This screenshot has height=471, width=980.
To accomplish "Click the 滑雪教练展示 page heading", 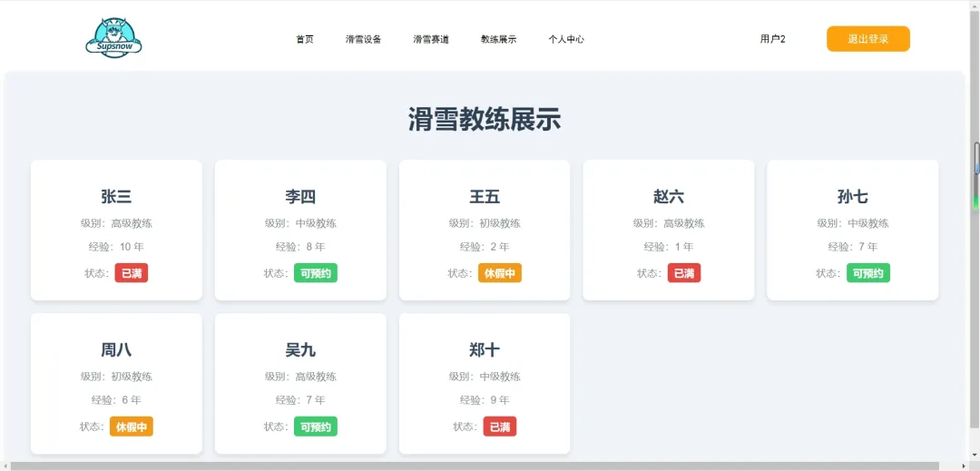I will [485, 119].
